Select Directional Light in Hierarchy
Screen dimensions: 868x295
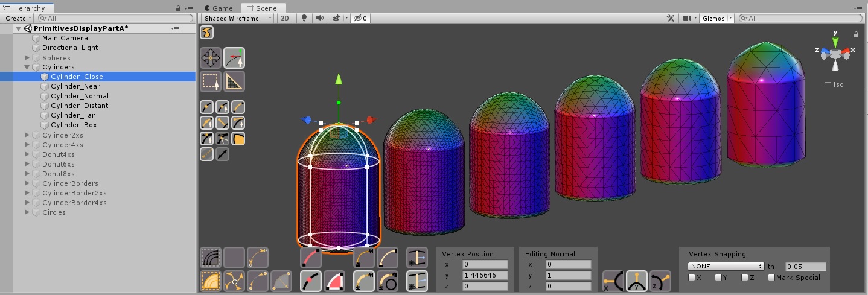pyautogui.click(x=70, y=48)
